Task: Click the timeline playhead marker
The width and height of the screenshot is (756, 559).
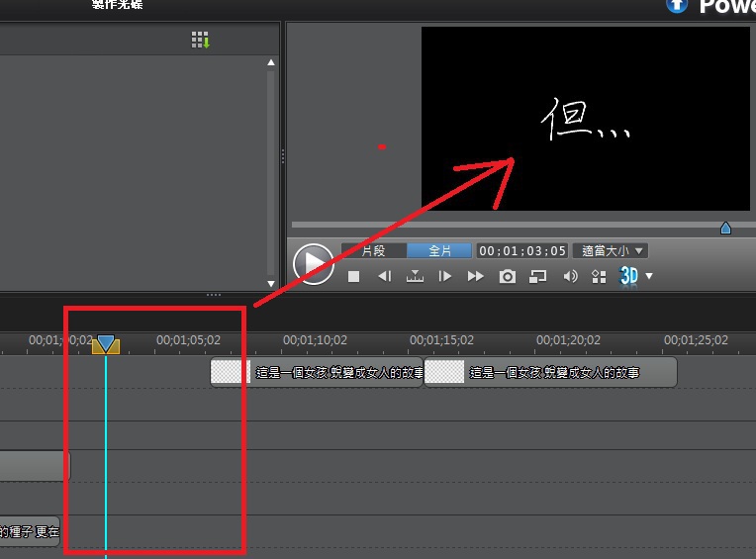Action: pyautogui.click(x=106, y=344)
